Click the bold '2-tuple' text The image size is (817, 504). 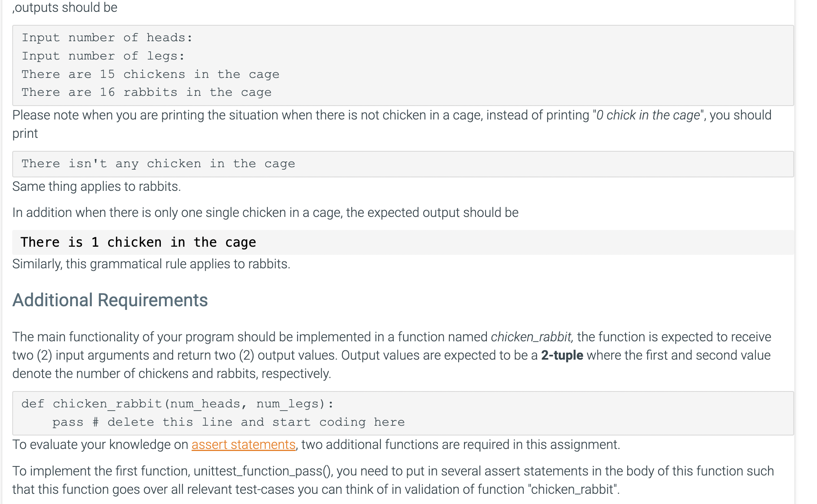(562, 355)
